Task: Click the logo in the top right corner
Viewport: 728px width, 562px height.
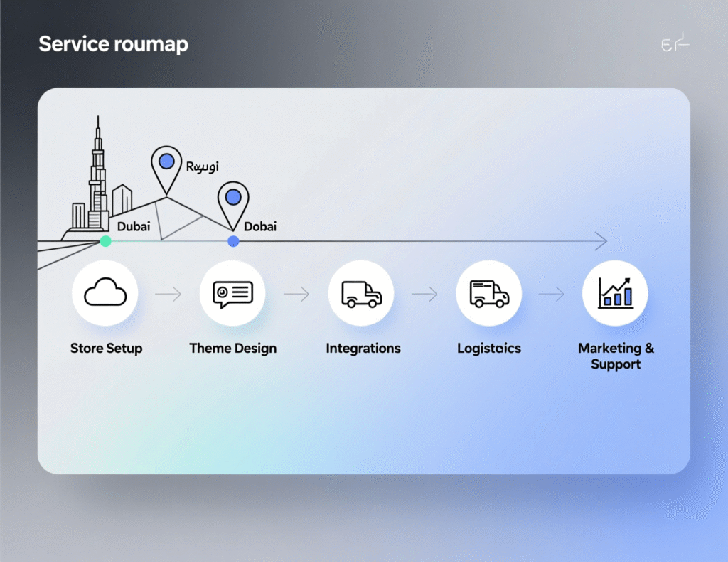Action: [x=675, y=44]
